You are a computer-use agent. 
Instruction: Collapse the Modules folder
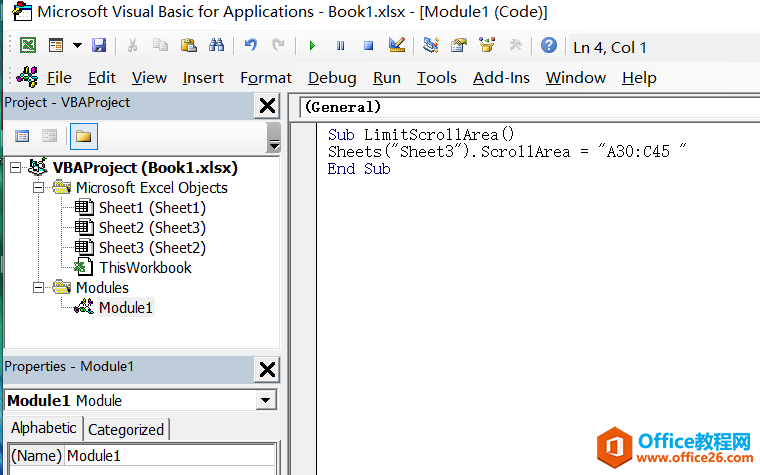38,288
